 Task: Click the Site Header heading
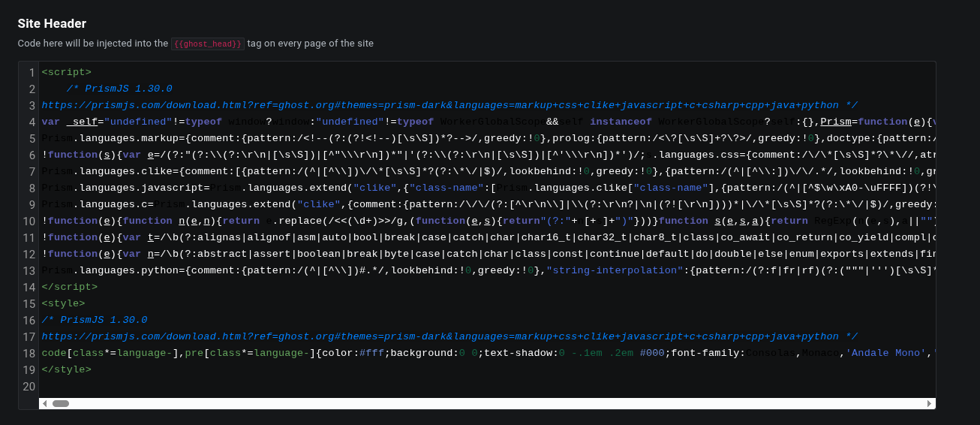click(52, 23)
